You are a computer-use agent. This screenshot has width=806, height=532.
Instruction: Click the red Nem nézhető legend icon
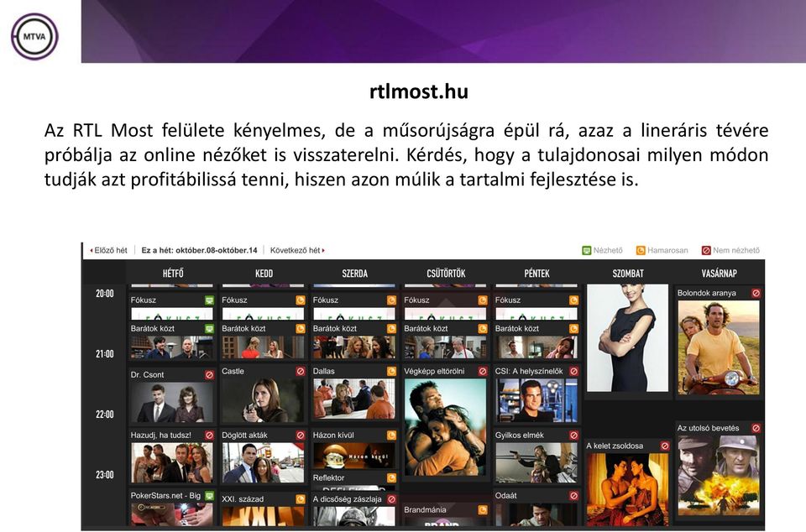[706, 250]
